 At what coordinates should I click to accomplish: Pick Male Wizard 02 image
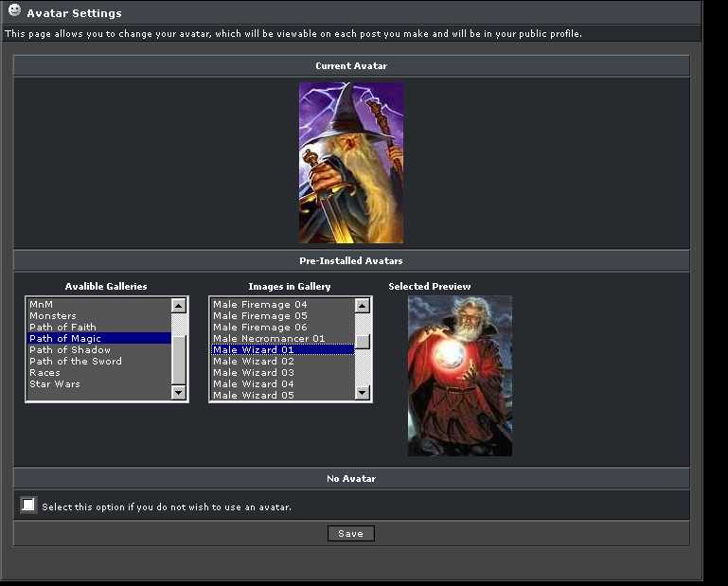point(283,362)
